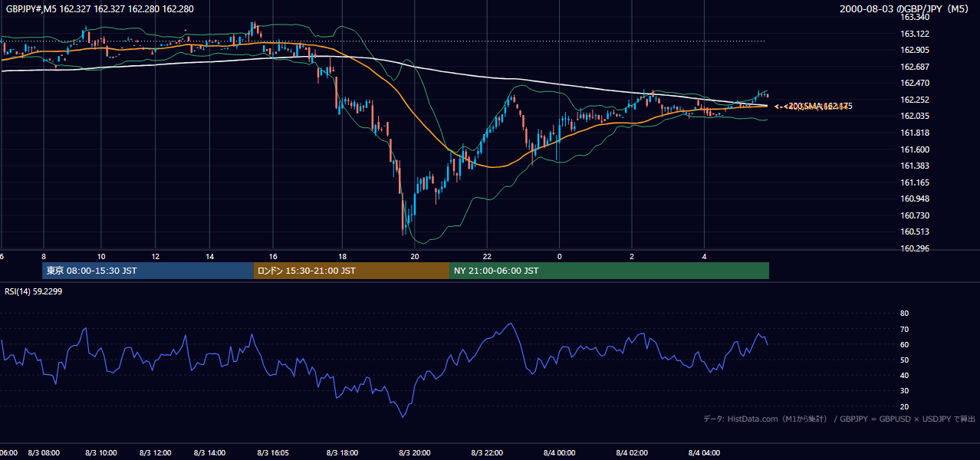This screenshot has width=980, height=460.
Task: Click RSI scale value 30
Action: coord(904,390)
